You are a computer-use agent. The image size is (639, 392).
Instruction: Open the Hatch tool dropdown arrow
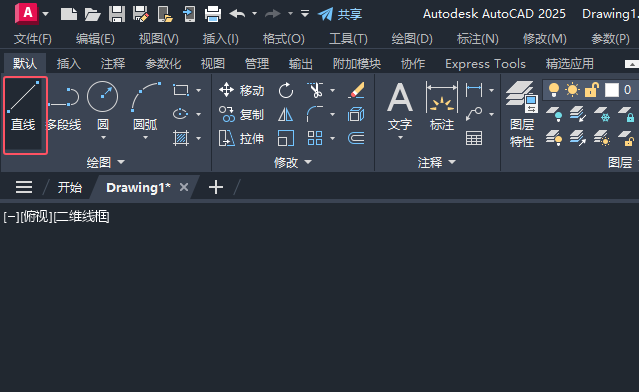pyautogui.click(x=198, y=139)
